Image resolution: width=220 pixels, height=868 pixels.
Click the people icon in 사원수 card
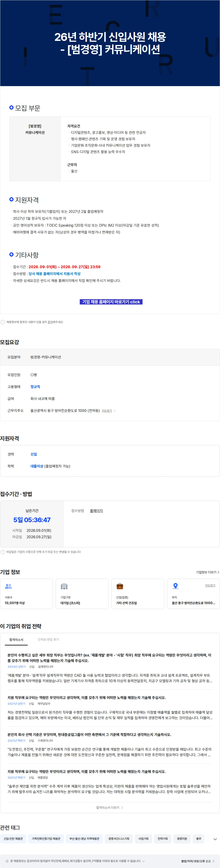[8, 586]
